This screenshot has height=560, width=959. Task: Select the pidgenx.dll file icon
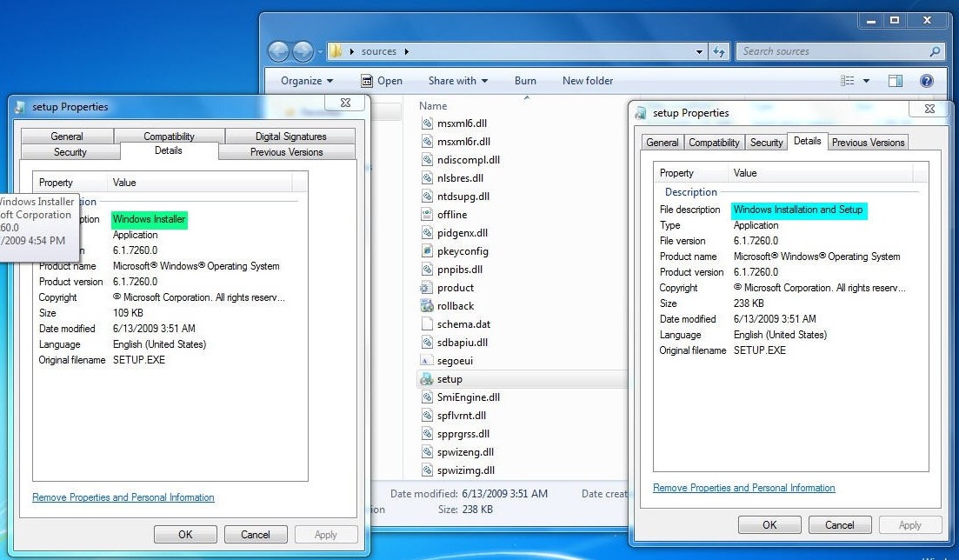(428, 232)
